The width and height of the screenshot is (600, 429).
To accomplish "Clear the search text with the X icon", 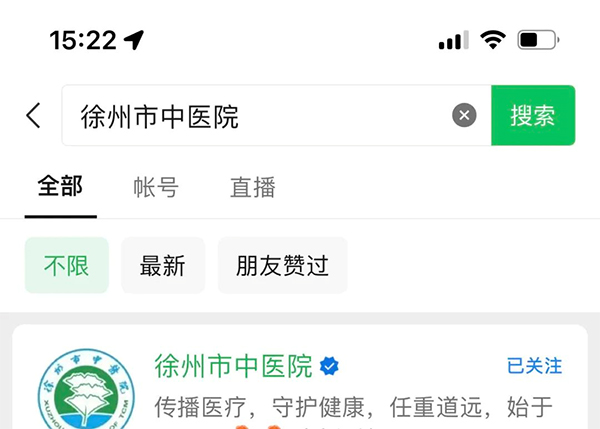I will 464,115.
